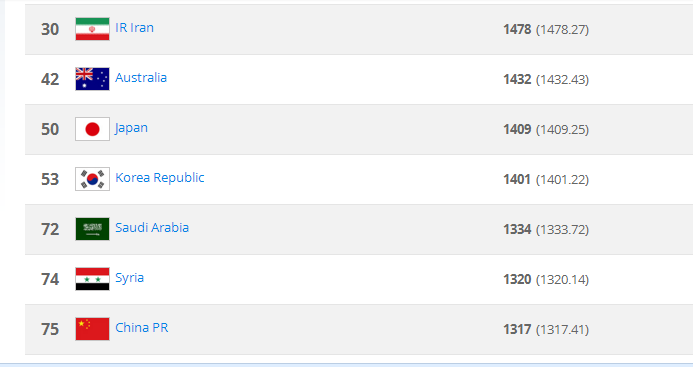693x367 pixels.
Task: Click the Australia flag icon
Action: click(x=92, y=79)
